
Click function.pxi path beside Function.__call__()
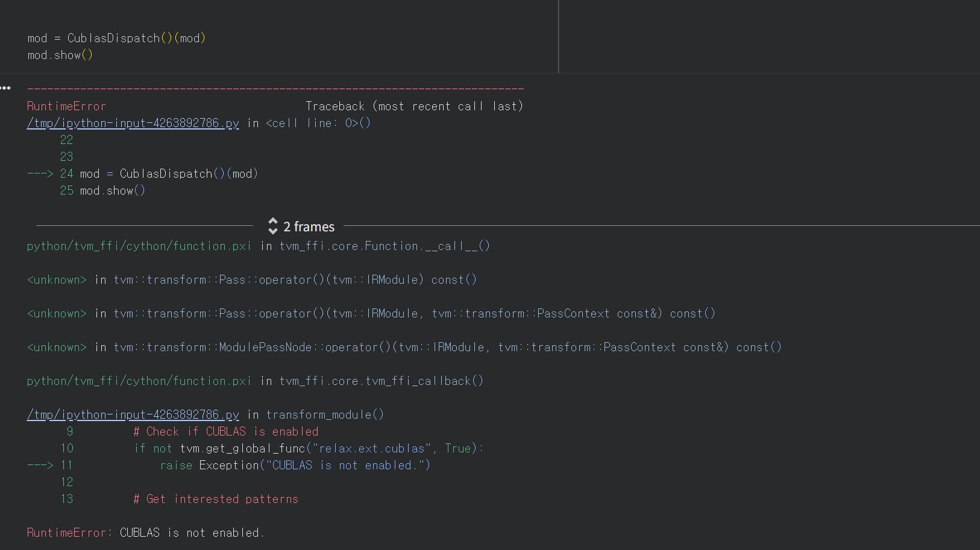click(x=139, y=246)
